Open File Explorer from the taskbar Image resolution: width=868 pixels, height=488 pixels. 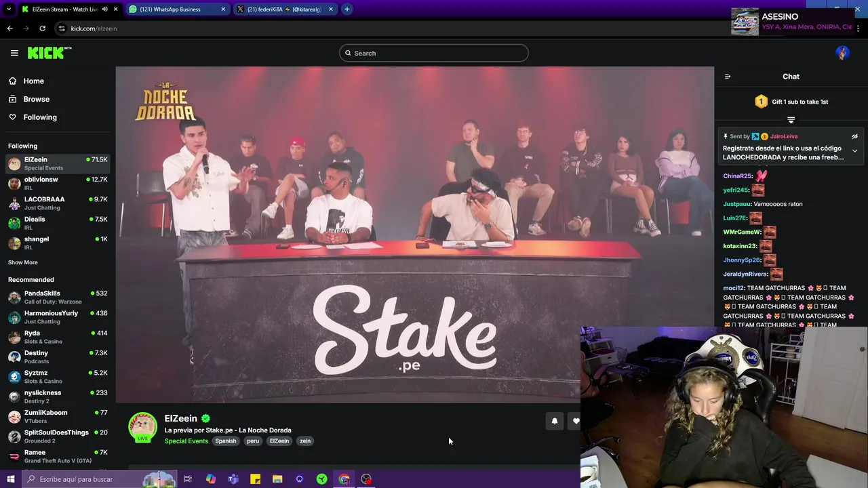coord(277,479)
